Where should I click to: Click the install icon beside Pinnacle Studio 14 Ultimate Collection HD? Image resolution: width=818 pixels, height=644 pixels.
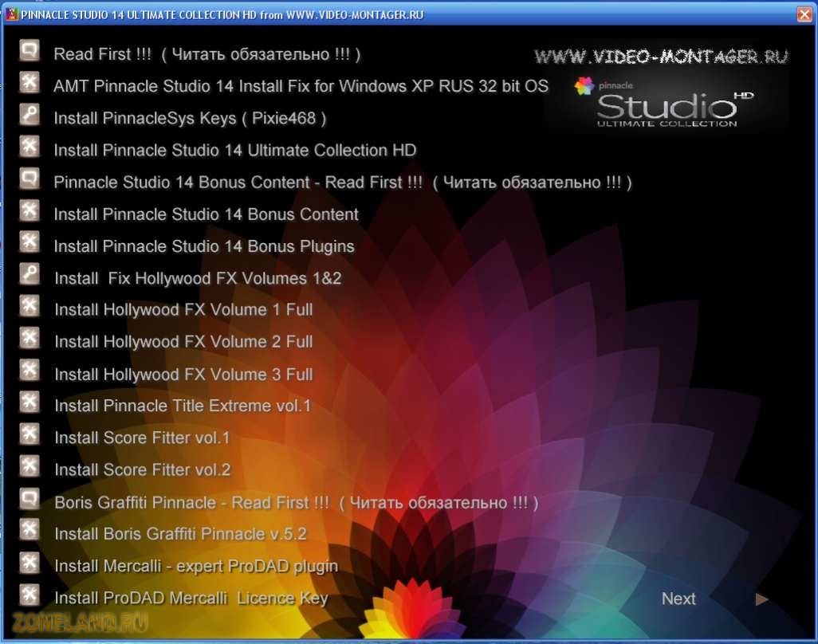29,147
